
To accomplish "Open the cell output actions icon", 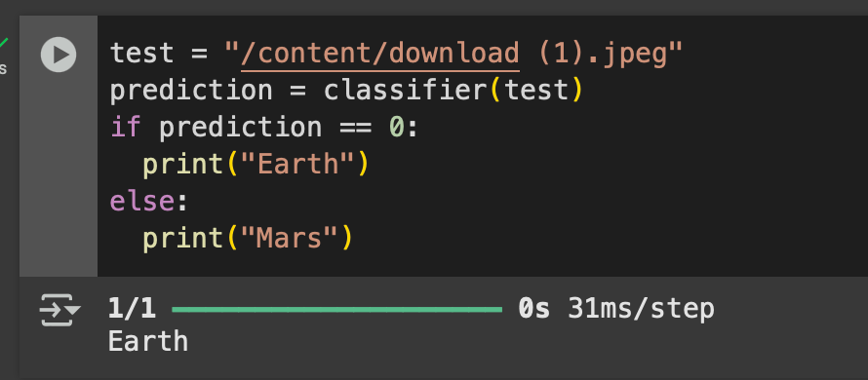I will (x=59, y=310).
